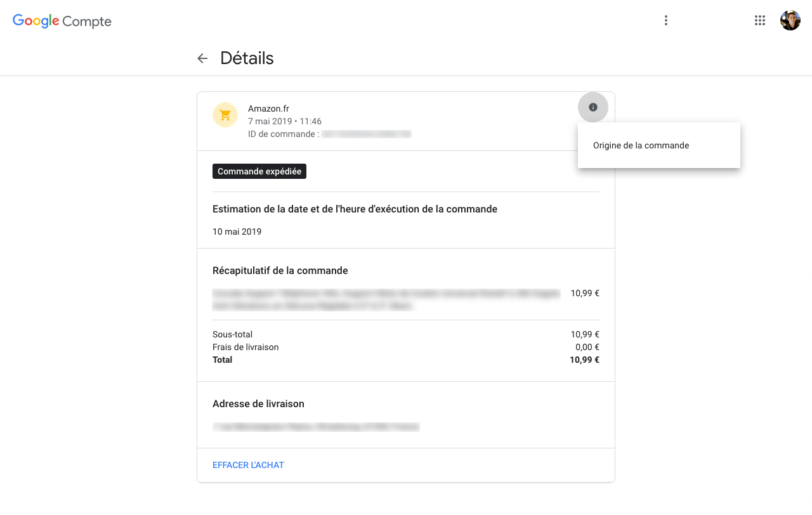
Task: Click the bold Total label
Action: point(223,360)
